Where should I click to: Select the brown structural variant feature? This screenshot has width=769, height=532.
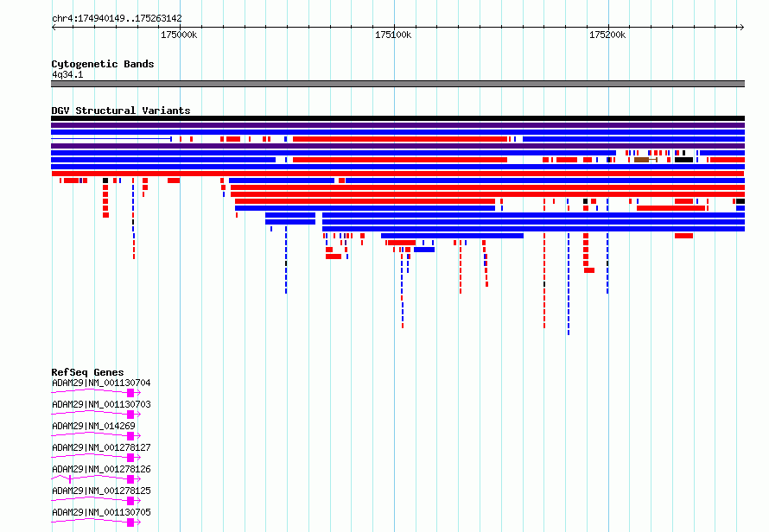click(645, 160)
